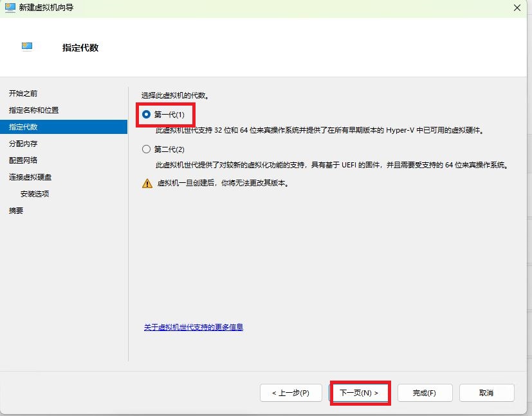Select the highlighted 指定代数 sidebar step
The height and width of the screenshot is (416, 532).
(x=64, y=127)
